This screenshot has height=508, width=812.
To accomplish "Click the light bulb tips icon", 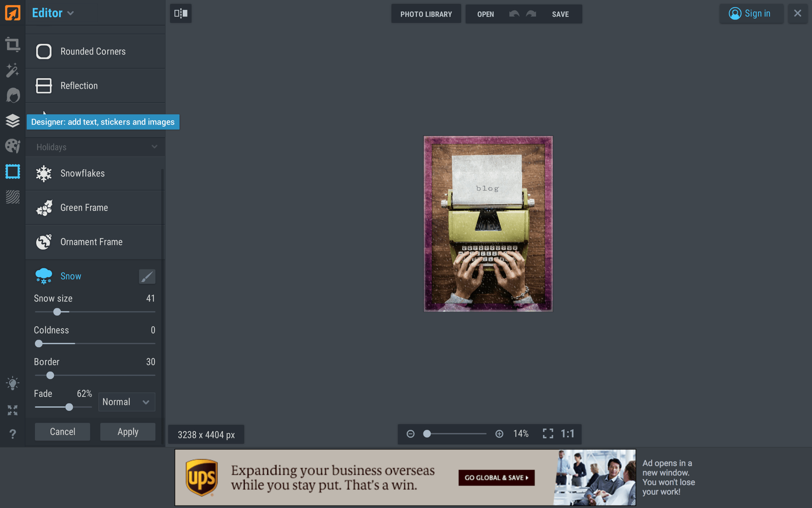I will [12, 383].
